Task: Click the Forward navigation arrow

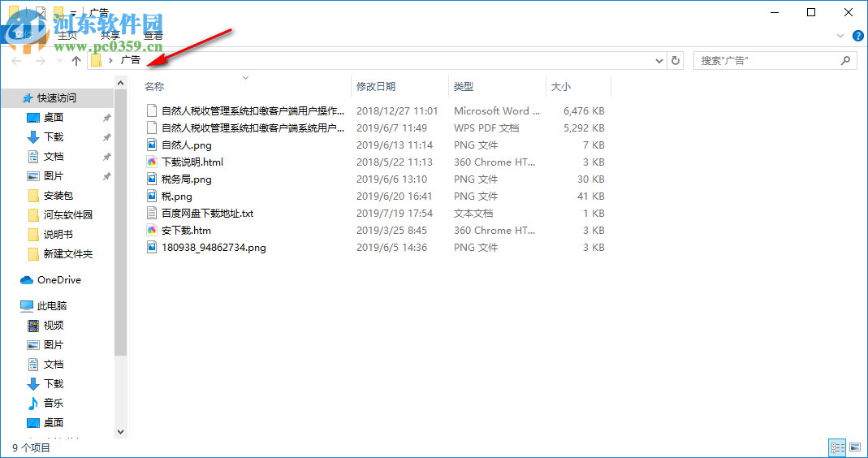Action: tap(40, 60)
